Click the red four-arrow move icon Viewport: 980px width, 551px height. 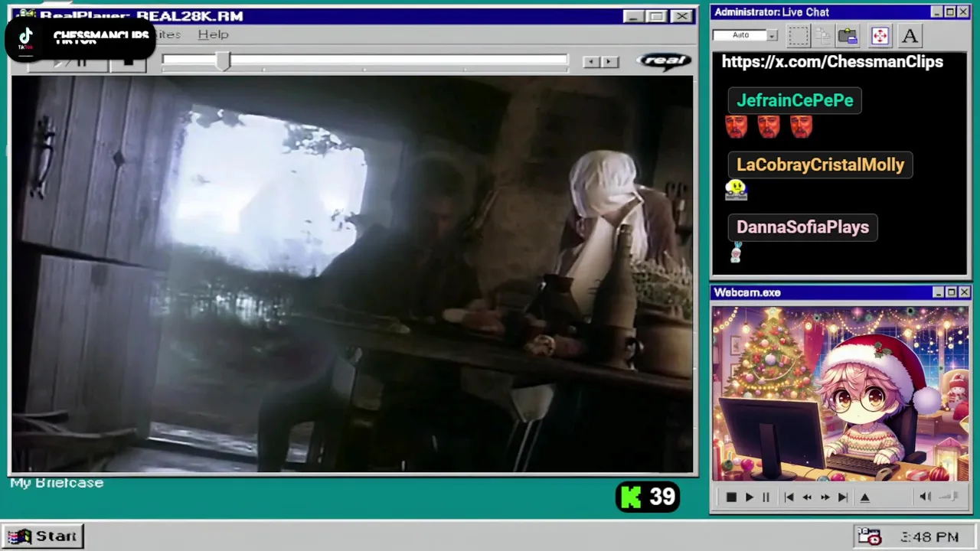(x=880, y=35)
